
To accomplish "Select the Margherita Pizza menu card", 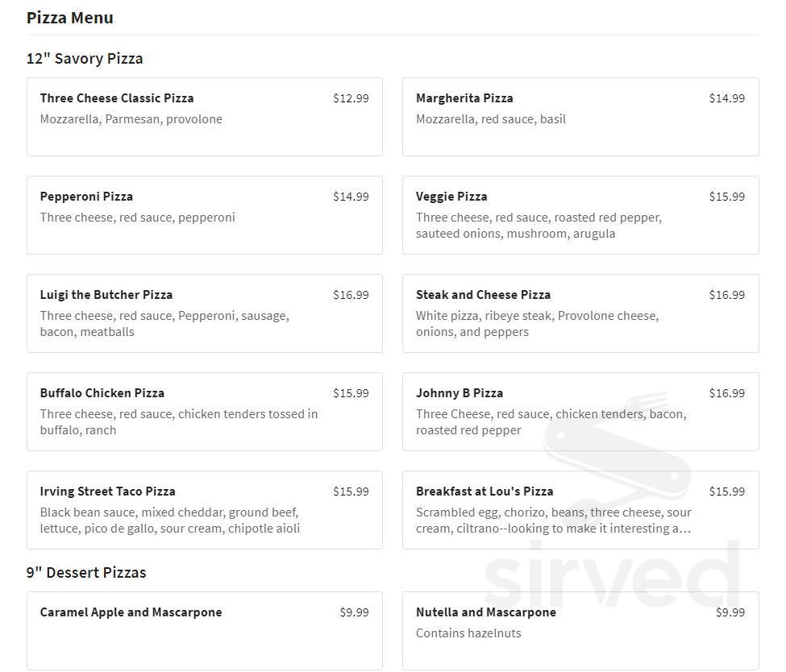I will pos(580,117).
